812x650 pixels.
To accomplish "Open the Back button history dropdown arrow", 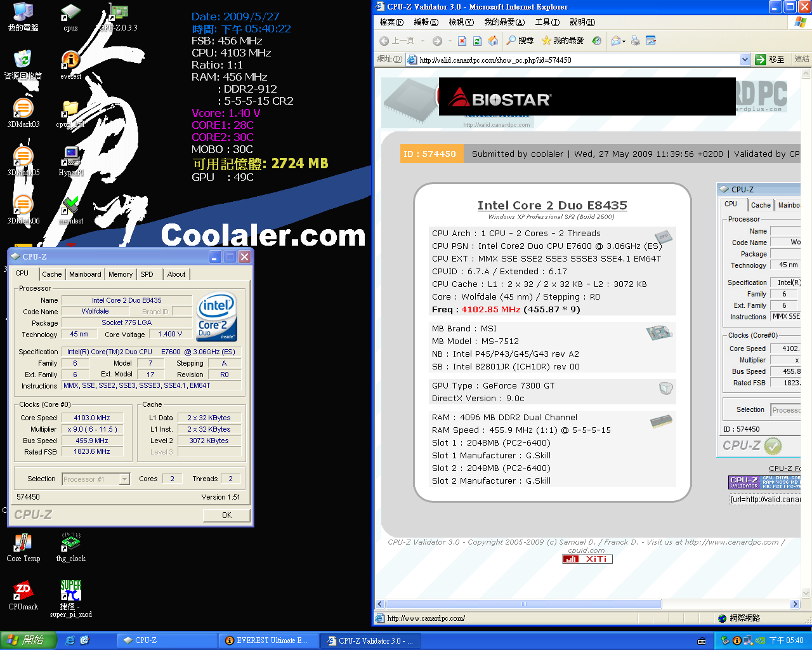I will tap(422, 41).
